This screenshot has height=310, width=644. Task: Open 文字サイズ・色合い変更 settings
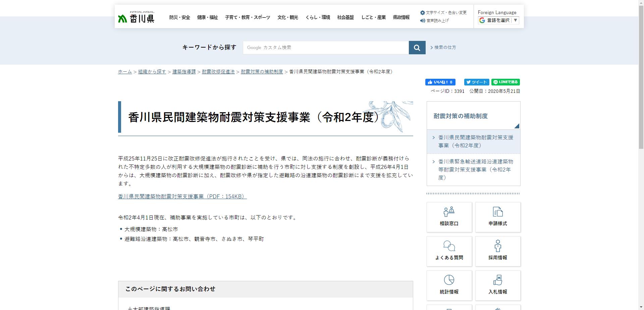point(443,13)
